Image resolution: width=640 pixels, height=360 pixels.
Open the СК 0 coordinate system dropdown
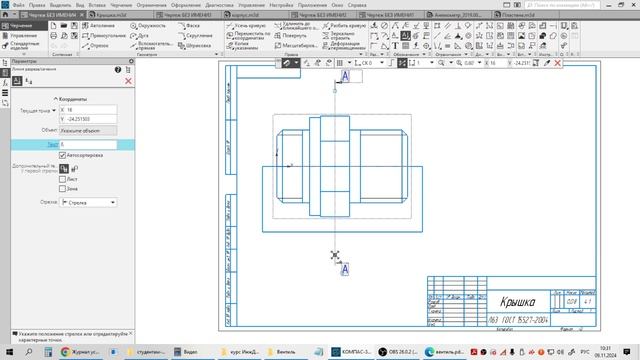tap(382, 63)
